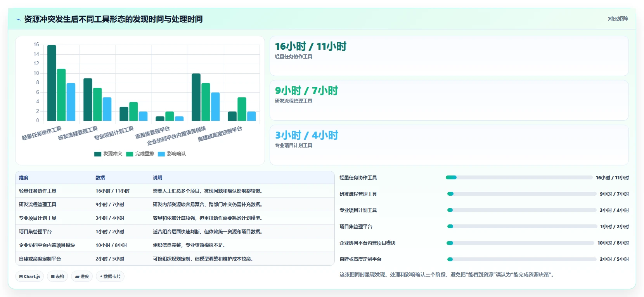The width and height of the screenshot is (644, 297).
Task: Select table row 自建或高度定制平台
Action: point(175,259)
